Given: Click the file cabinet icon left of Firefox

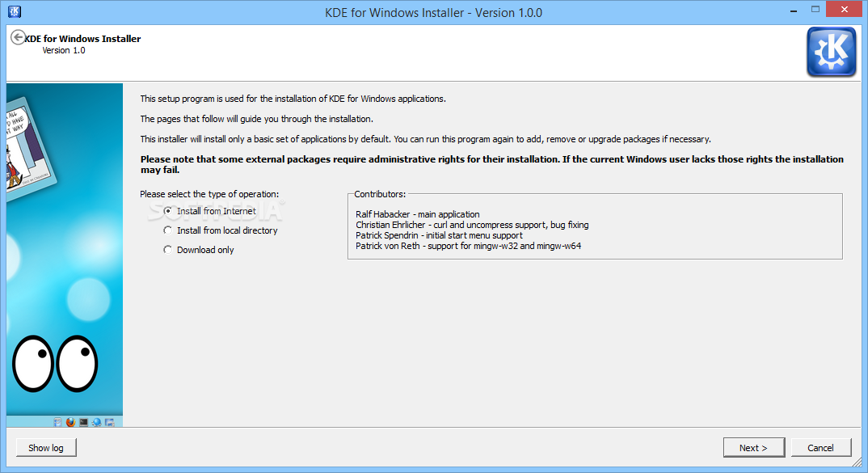Looking at the screenshot, I should (x=58, y=422).
